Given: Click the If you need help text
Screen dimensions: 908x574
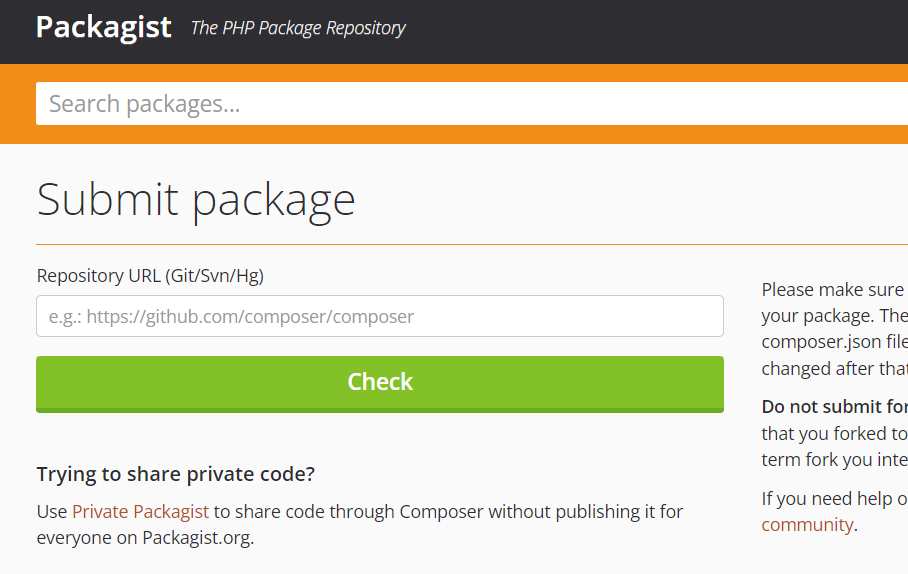Looking at the screenshot, I should (834, 499).
